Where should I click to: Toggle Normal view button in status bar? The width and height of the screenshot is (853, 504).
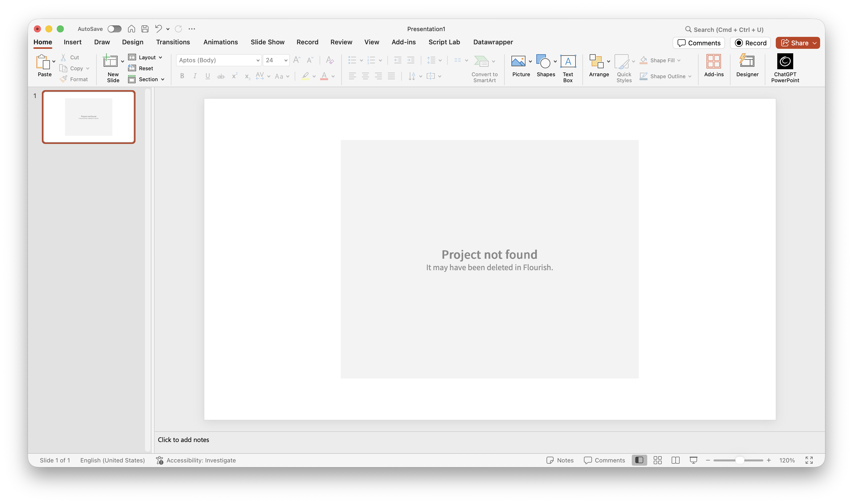pos(639,460)
